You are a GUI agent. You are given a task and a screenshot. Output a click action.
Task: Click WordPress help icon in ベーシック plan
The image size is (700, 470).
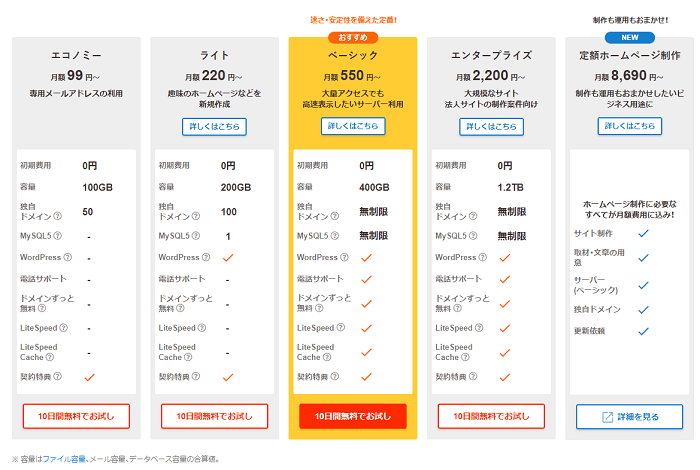(344, 257)
